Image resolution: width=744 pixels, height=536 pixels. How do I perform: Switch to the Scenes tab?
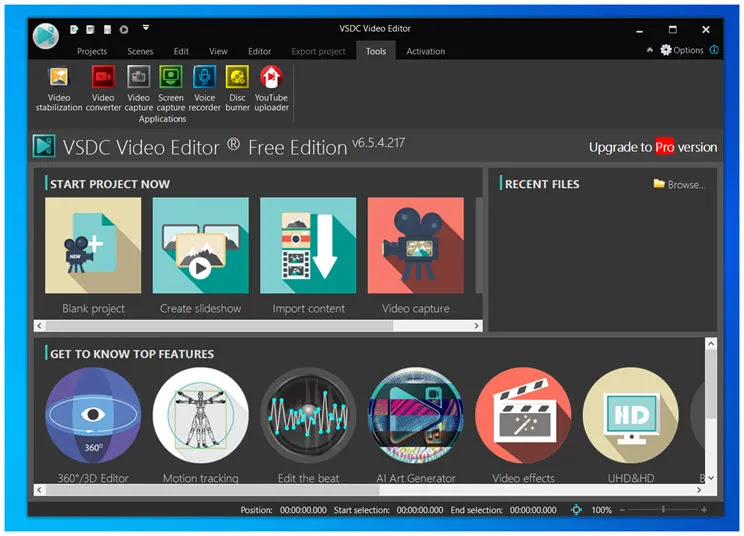click(x=140, y=51)
